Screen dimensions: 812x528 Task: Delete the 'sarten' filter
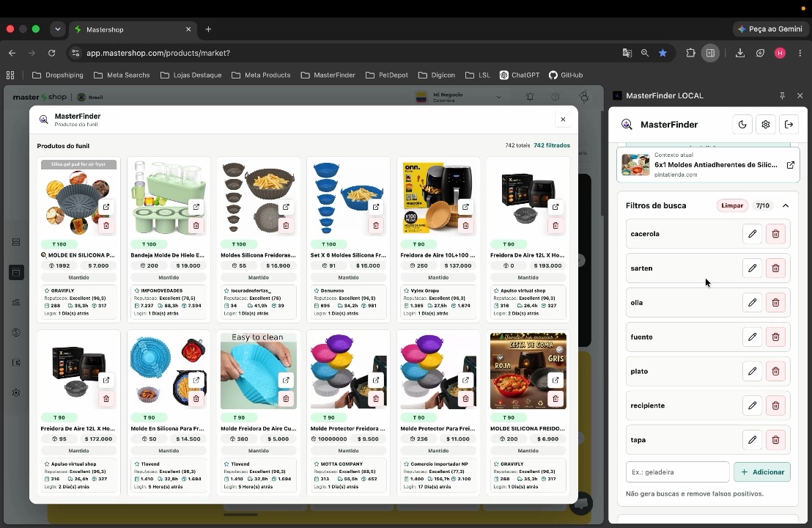click(775, 268)
